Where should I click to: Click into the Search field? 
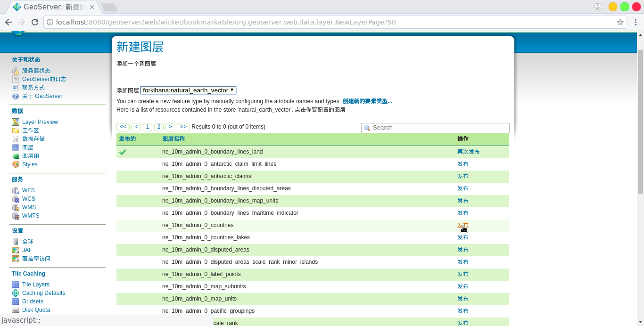439,128
